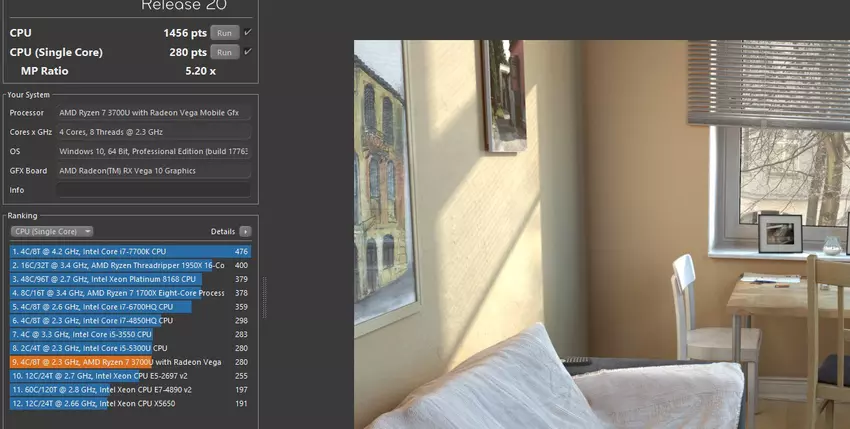
Task: Click the OS field showing Windows 10
Action: tap(153, 151)
